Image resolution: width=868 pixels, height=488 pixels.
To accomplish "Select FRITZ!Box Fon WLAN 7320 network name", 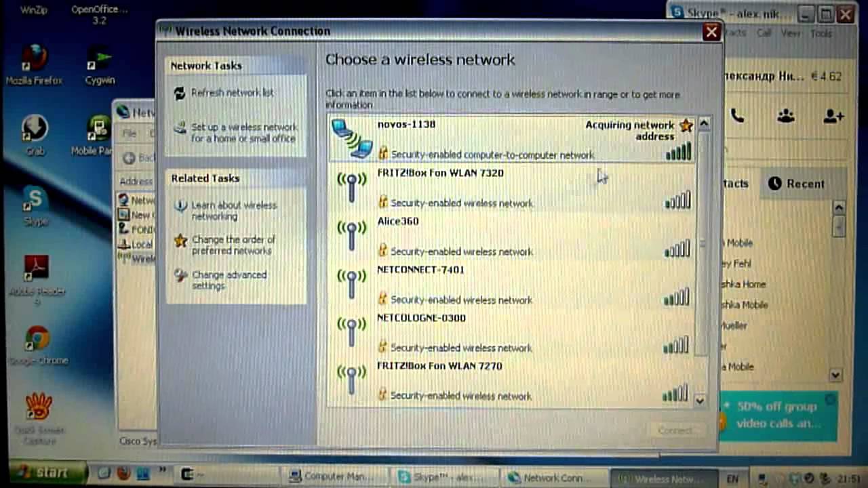I will pyautogui.click(x=440, y=173).
